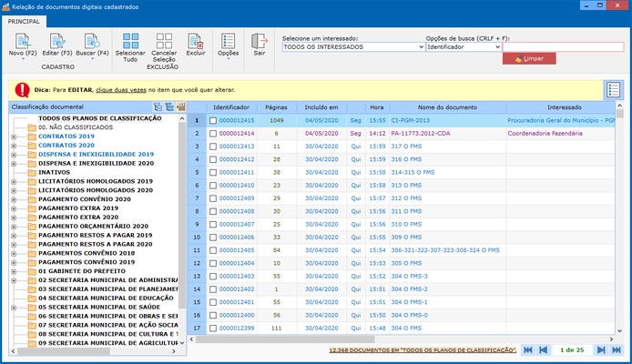The image size is (632, 364).
Task: Expand DISPENSA E INEXIGIBILIDADE 2019 node
Action: (x=14, y=155)
